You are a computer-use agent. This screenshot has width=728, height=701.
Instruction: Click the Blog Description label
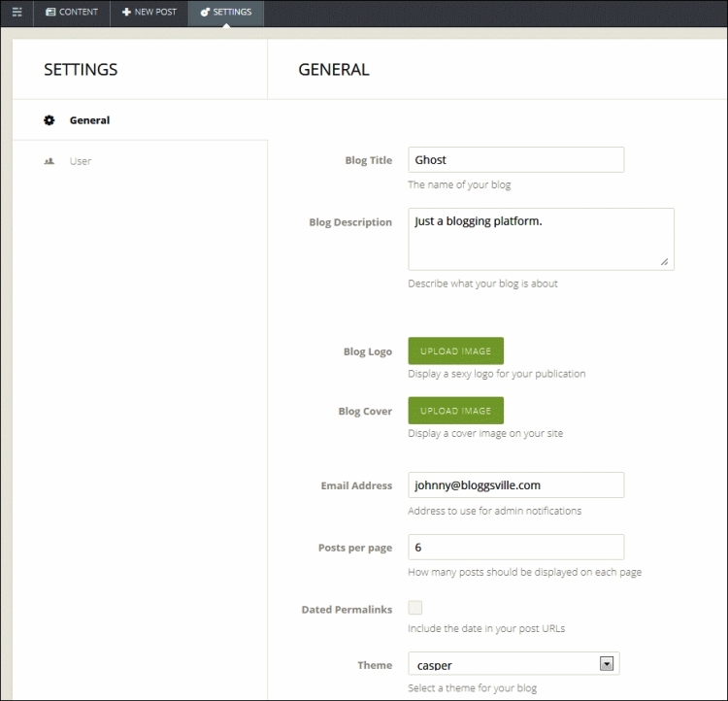pyautogui.click(x=350, y=222)
